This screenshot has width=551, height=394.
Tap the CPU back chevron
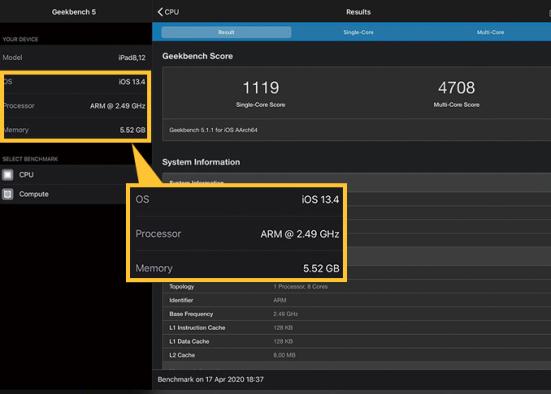pos(160,12)
